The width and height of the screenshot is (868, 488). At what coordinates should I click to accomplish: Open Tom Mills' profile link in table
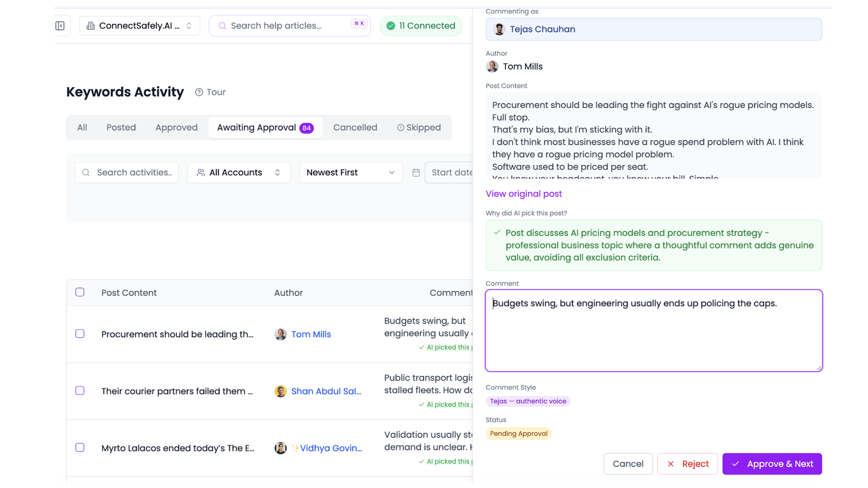click(x=311, y=335)
